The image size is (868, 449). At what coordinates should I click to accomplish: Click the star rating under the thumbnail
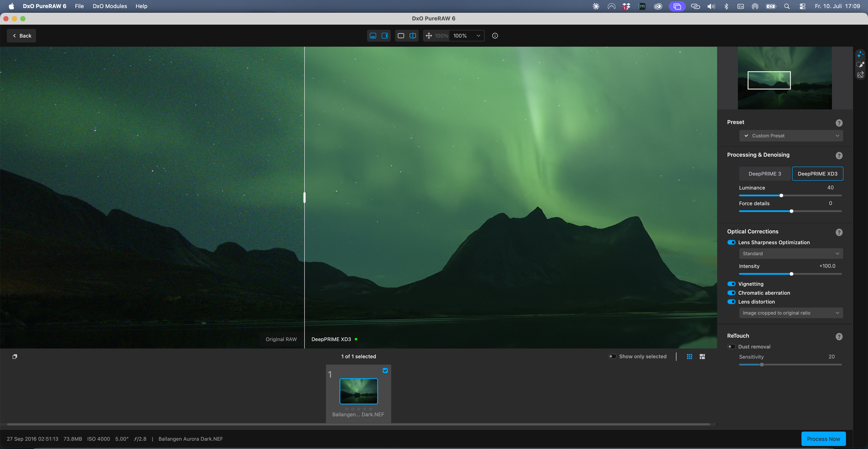pyautogui.click(x=358, y=409)
